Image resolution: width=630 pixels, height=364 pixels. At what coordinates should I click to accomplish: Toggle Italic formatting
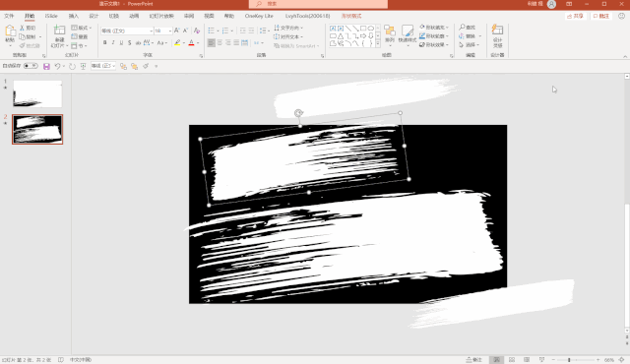pos(113,42)
